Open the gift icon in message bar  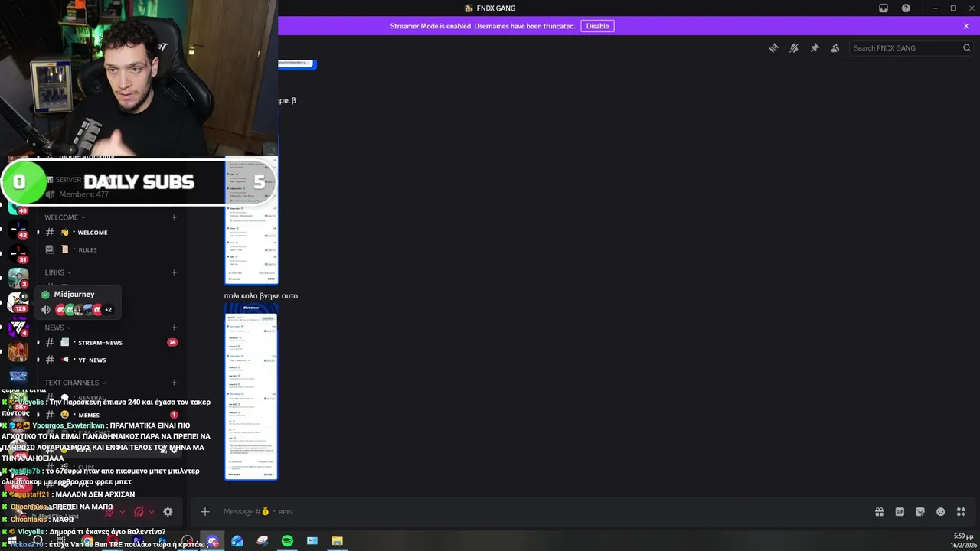tap(879, 512)
